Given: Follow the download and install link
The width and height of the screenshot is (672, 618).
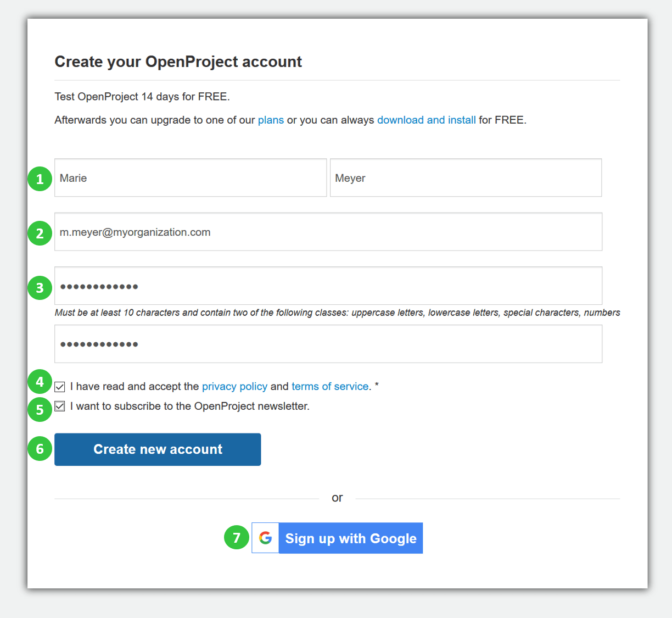Looking at the screenshot, I should coord(426,120).
